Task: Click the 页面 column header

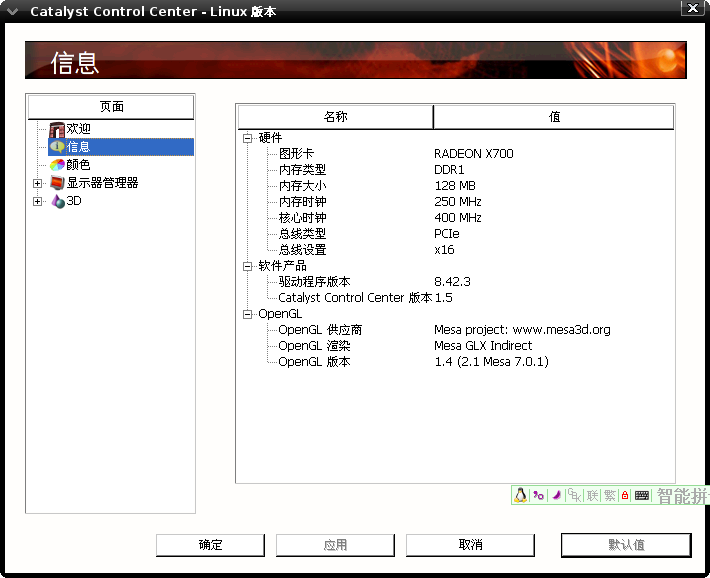Action: 111,107
